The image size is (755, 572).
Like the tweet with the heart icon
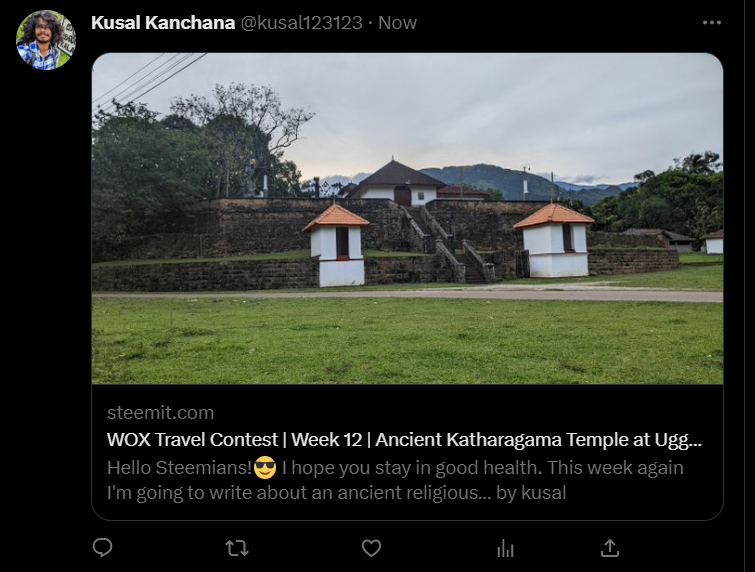[371, 548]
